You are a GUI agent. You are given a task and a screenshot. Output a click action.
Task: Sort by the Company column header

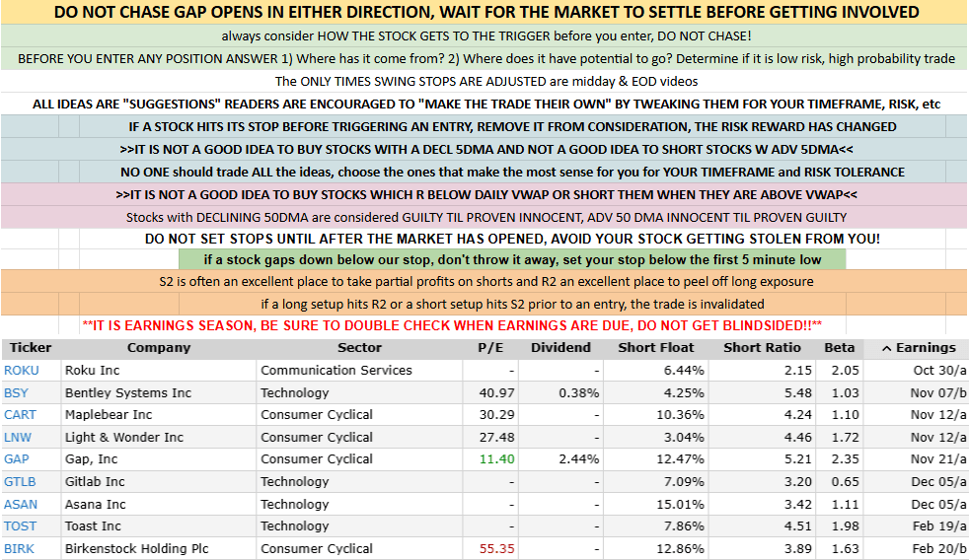tap(158, 347)
